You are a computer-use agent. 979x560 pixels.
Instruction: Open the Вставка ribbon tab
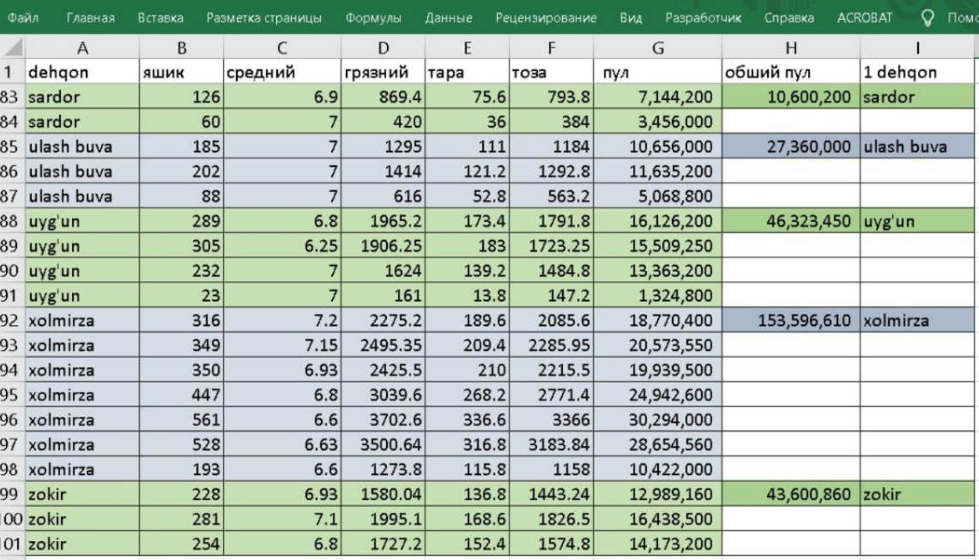pyautogui.click(x=160, y=17)
